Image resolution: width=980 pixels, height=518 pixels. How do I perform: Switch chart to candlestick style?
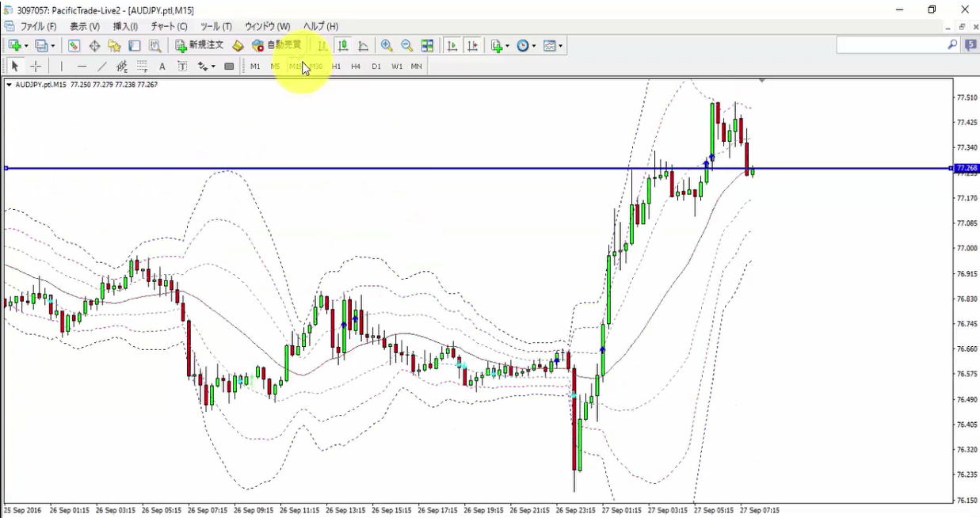pyautogui.click(x=343, y=46)
